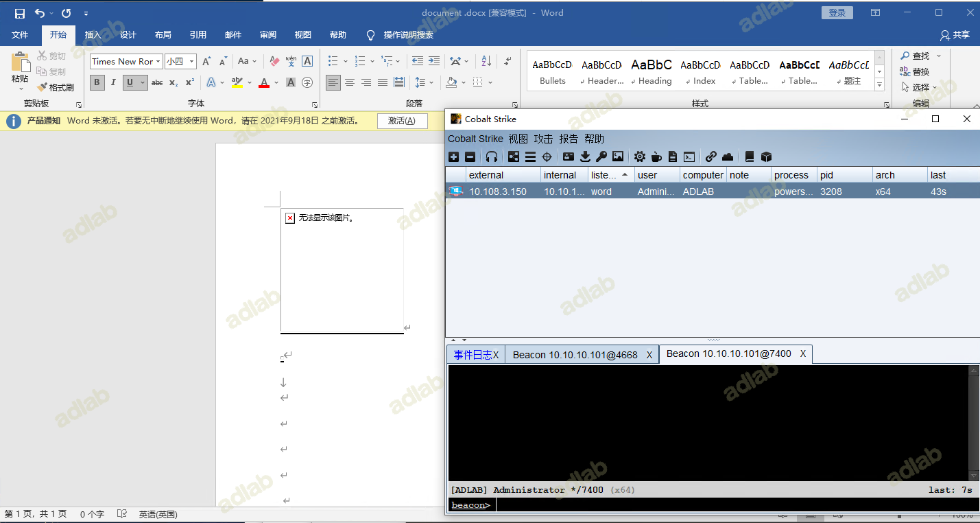This screenshot has height=523, width=980.
Task: Toggle underline formatting in Word
Action: 130,82
